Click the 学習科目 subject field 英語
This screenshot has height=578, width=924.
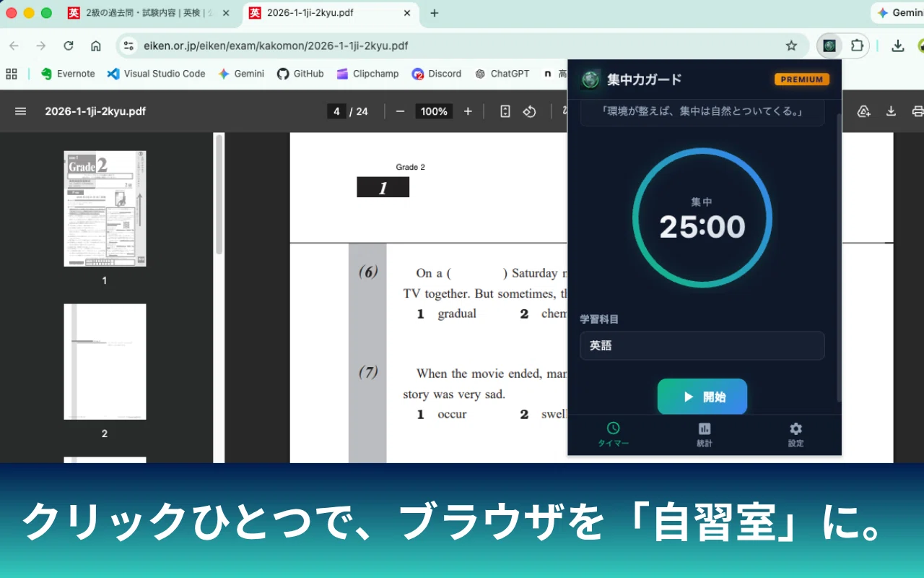pos(702,345)
